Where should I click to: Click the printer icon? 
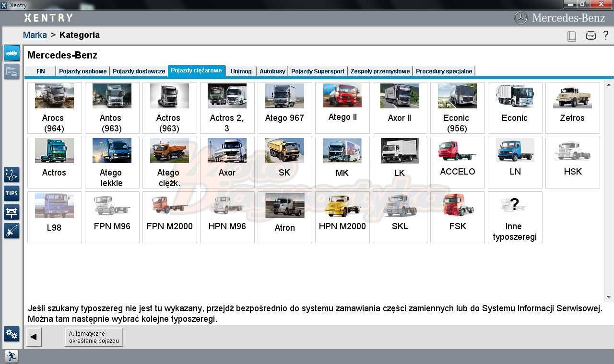(590, 35)
